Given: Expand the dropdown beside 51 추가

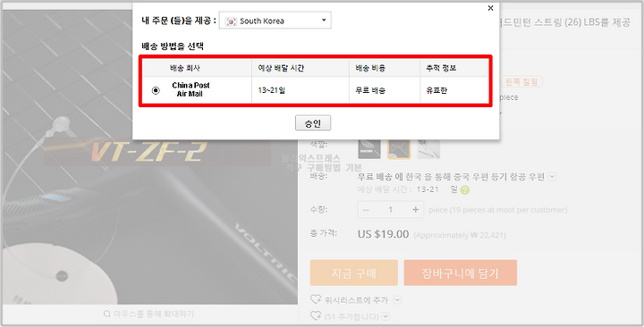Looking at the screenshot, I should click(x=386, y=316).
